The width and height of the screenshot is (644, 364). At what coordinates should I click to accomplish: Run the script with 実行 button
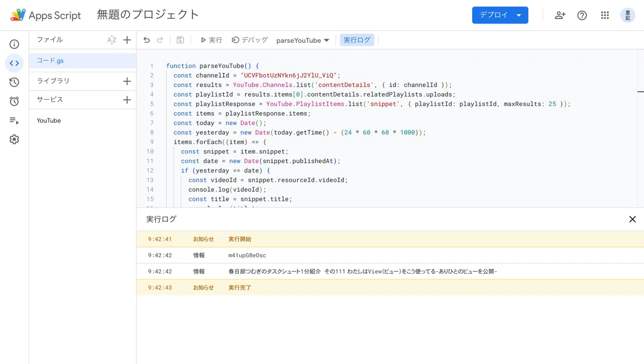click(211, 40)
